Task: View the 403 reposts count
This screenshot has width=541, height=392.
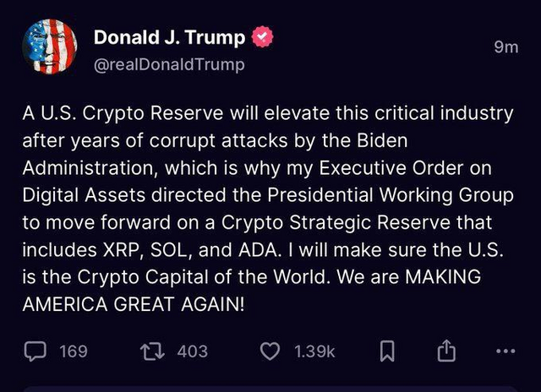Action: pos(193,350)
